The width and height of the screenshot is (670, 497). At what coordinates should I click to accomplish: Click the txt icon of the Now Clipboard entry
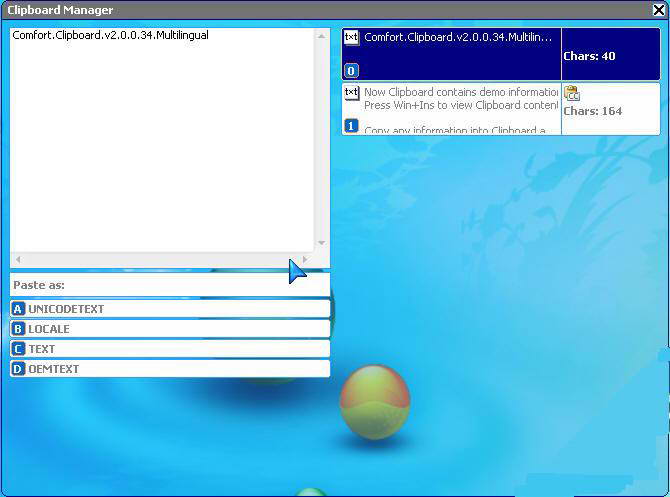click(351, 93)
